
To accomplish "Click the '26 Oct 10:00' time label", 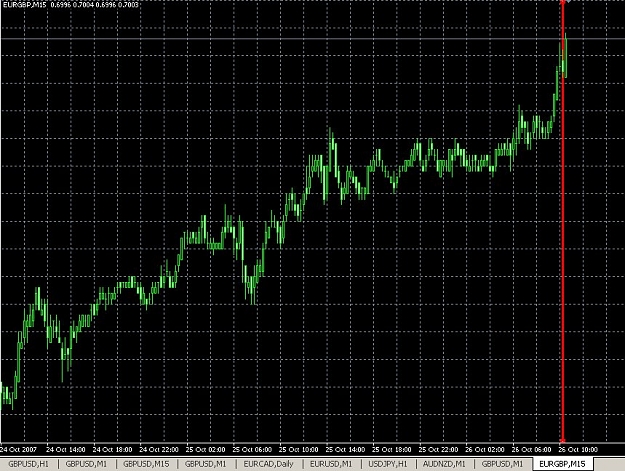I will pyautogui.click(x=578, y=449).
